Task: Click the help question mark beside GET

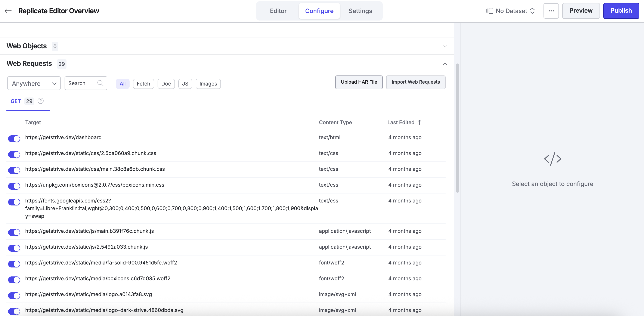Action: tap(40, 101)
